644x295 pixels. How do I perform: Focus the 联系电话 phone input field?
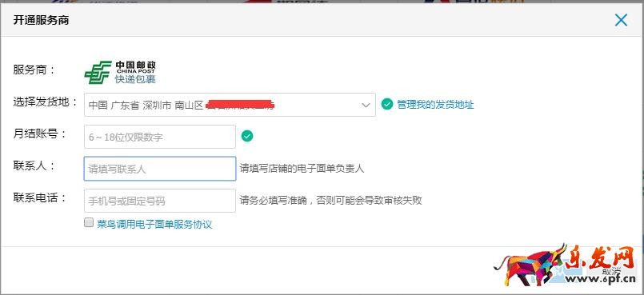(x=160, y=201)
